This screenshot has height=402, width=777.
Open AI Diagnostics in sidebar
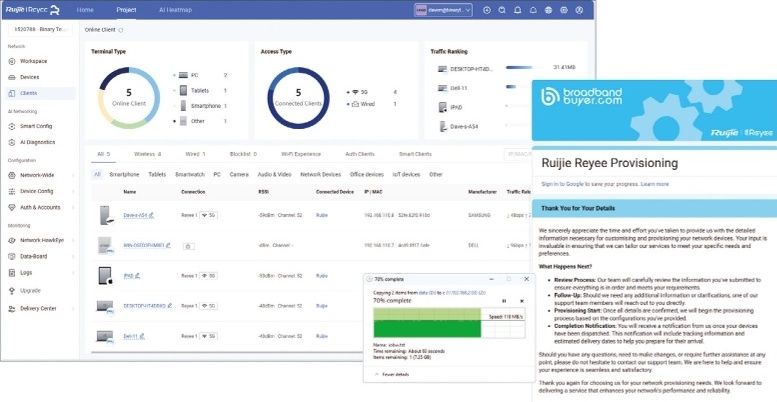(37, 142)
